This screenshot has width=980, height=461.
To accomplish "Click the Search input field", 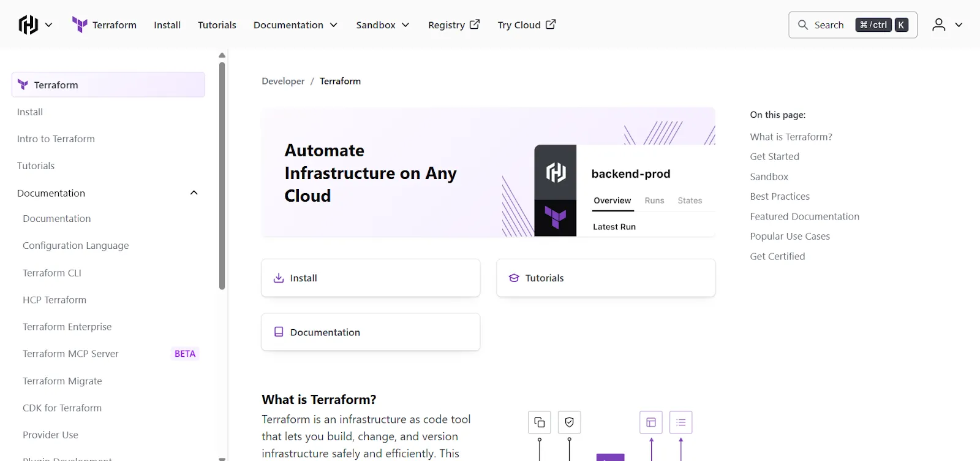I will click(853, 25).
